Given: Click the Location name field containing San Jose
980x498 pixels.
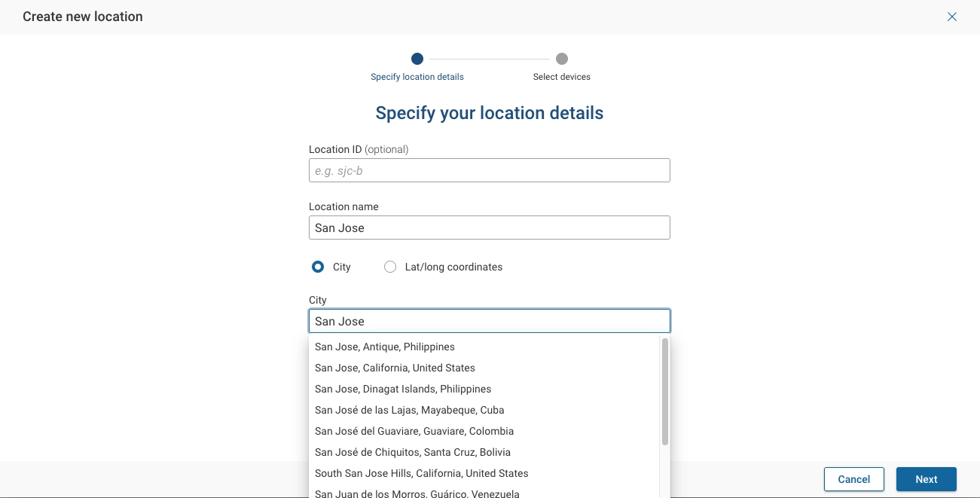Looking at the screenshot, I should (x=490, y=228).
